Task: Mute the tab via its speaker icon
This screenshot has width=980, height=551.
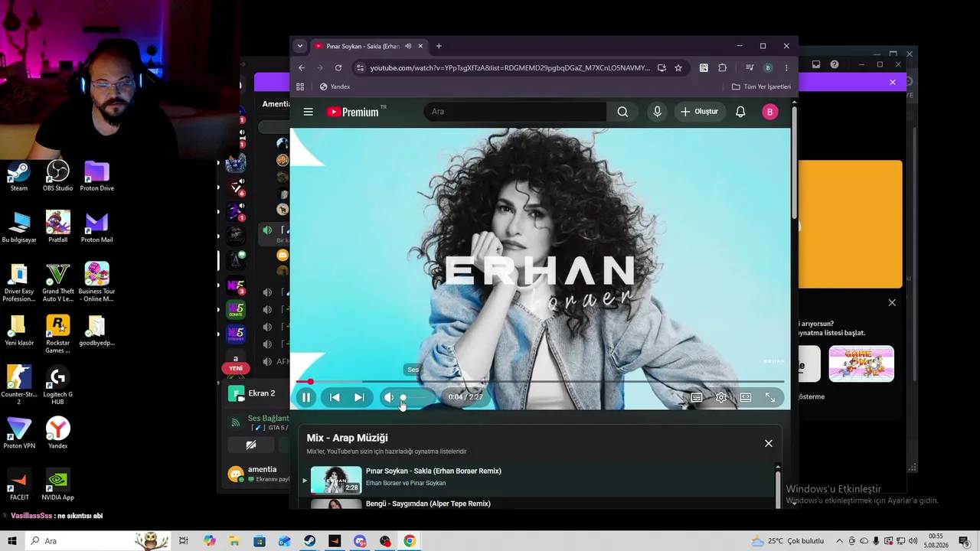Action: tap(408, 46)
